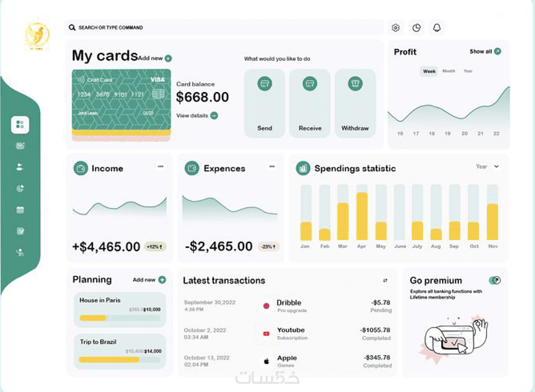Click the $668.00 card balance

[x=202, y=97]
